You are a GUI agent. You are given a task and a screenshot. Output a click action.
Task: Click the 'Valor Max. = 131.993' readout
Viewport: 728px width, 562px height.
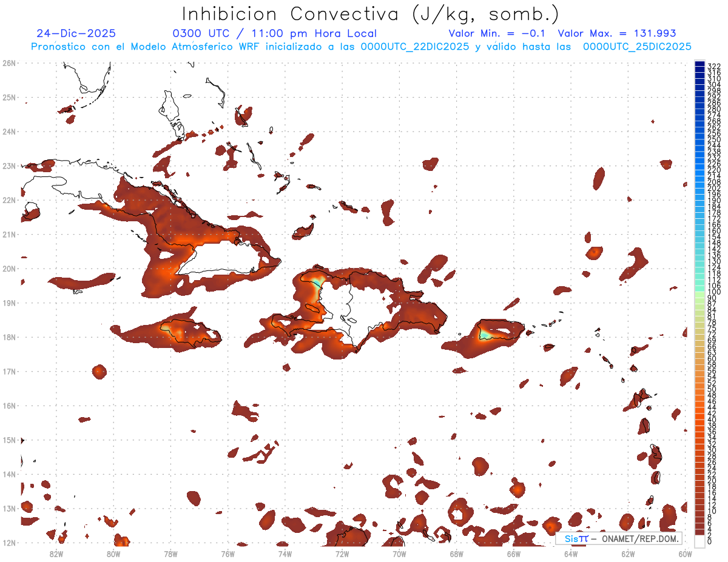pyautogui.click(x=617, y=34)
